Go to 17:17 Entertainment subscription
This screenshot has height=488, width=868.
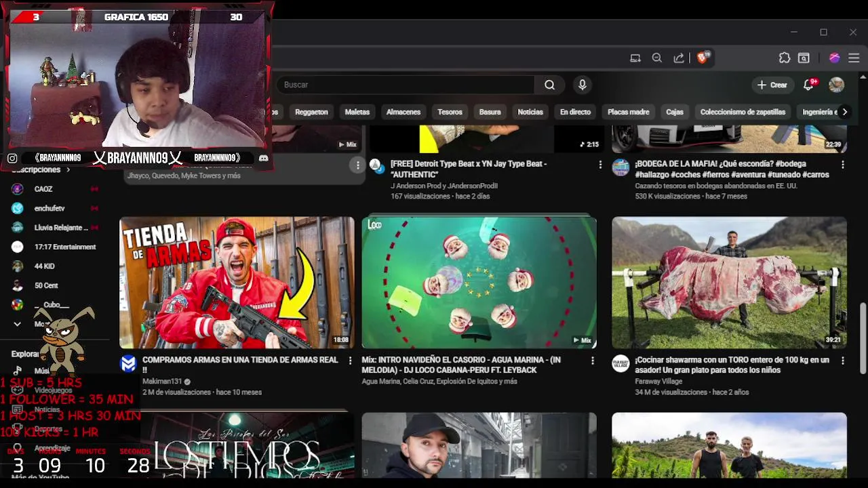click(54, 247)
